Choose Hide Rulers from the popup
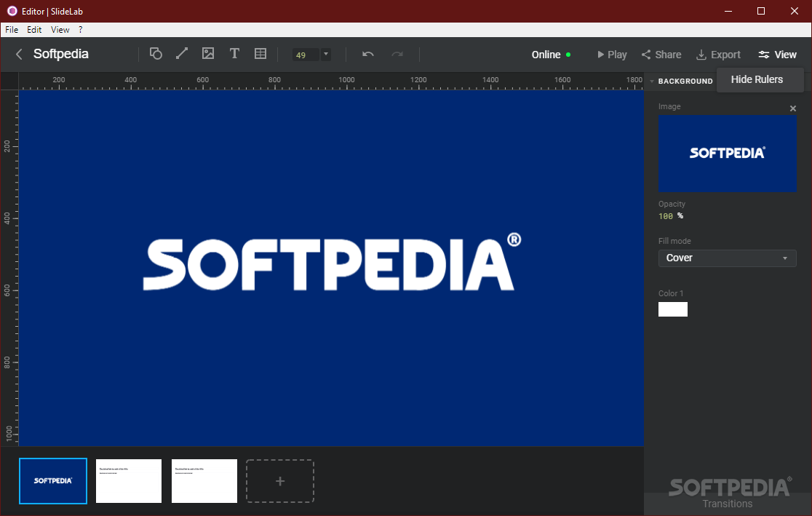 tap(757, 80)
